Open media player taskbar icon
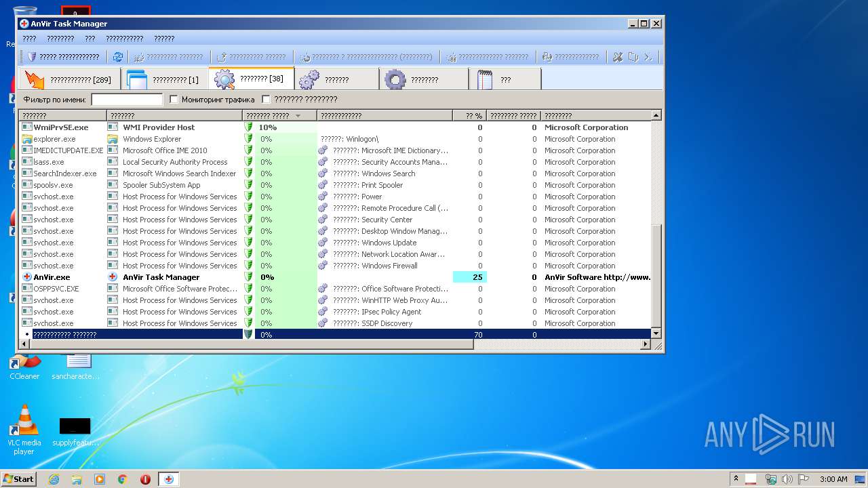868x488 pixels. click(100, 479)
